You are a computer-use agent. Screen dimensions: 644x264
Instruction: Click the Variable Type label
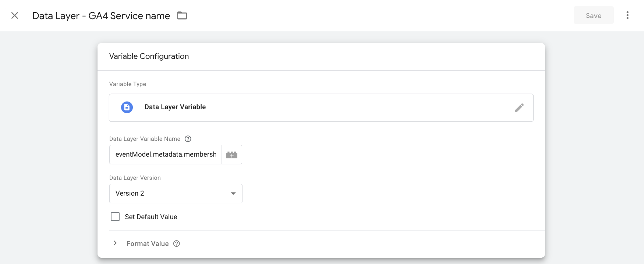tap(128, 84)
